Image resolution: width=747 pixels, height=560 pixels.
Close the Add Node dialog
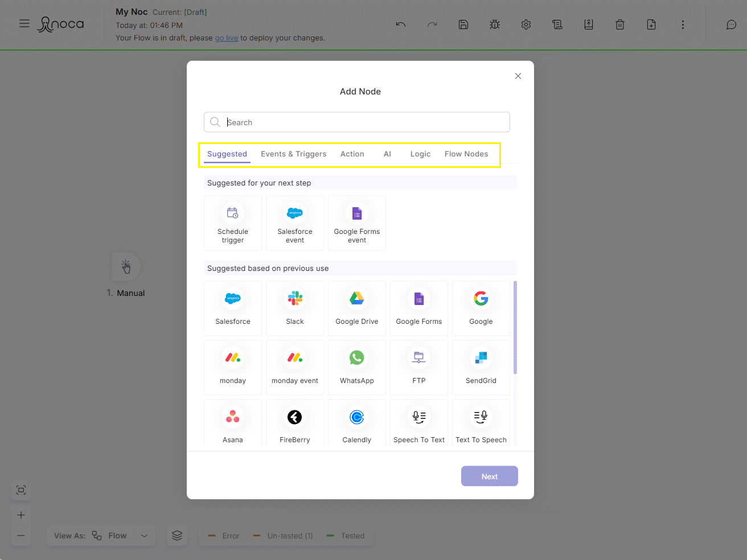(518, 76)
